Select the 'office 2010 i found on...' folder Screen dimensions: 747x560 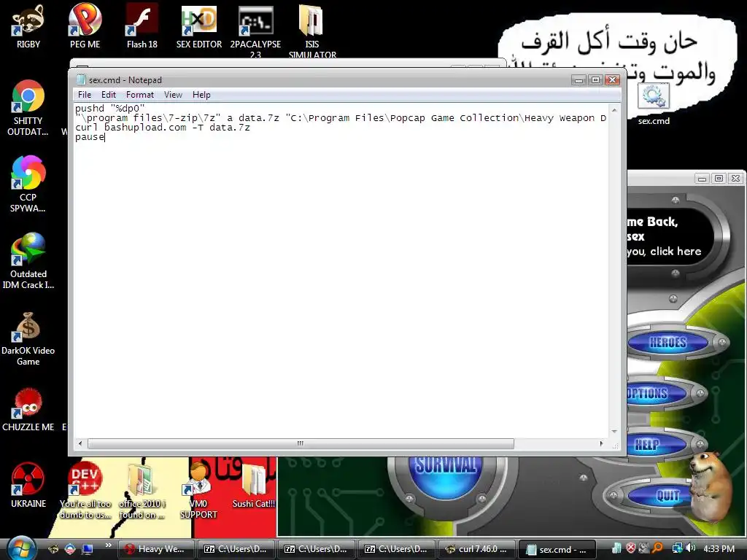[142, 491]
